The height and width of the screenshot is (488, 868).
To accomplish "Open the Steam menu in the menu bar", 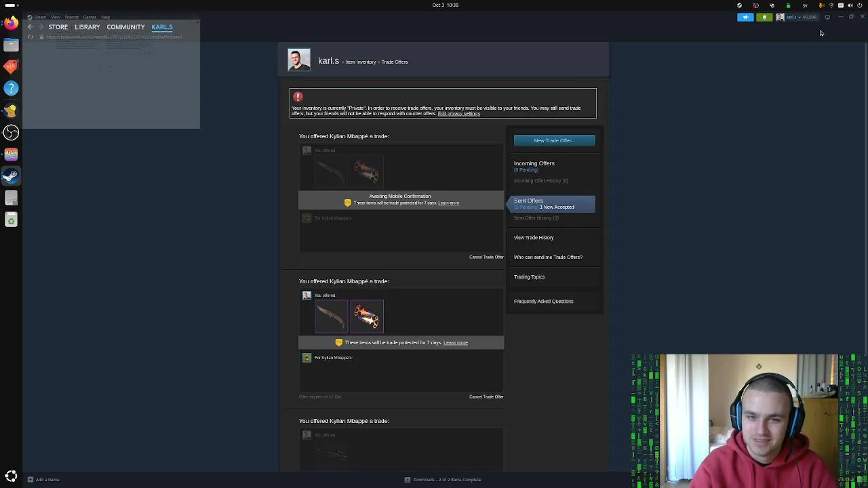I will click(40, 17).
